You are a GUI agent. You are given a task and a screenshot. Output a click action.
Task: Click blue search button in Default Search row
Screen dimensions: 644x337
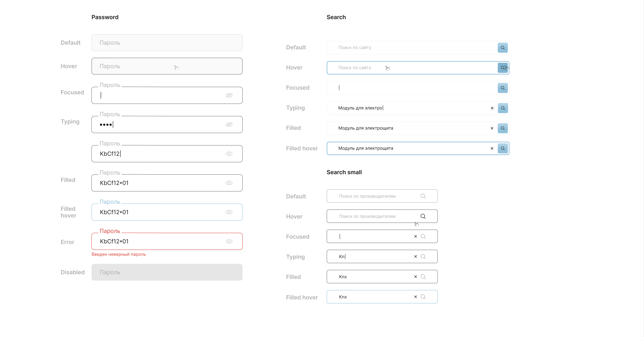(x=503, y=48)
